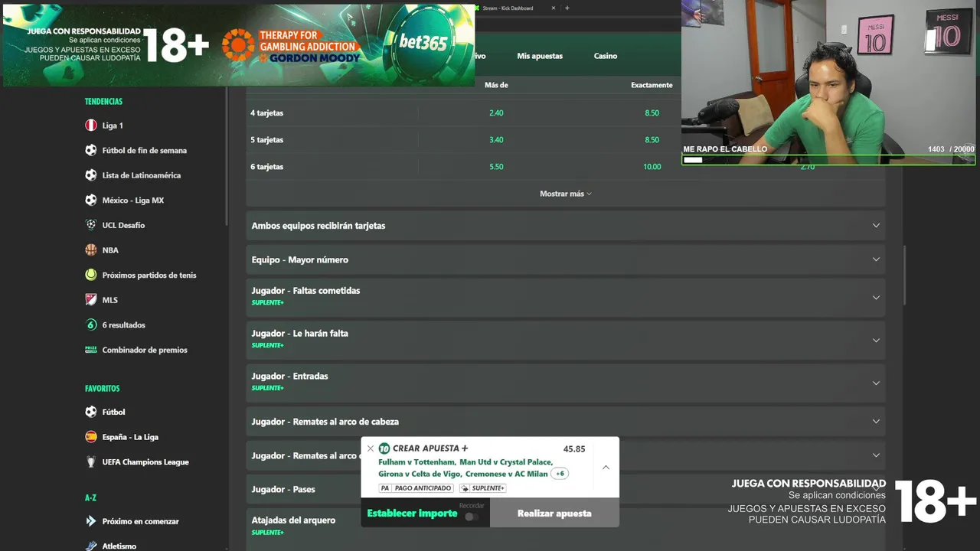Expand Jugador - Le harán falta section

(565, 340)
